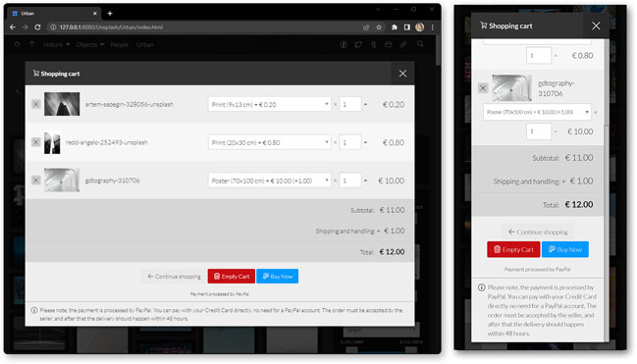Reload the page with the refresh icon
Screen dimensions: 637x364
point(37,27)
